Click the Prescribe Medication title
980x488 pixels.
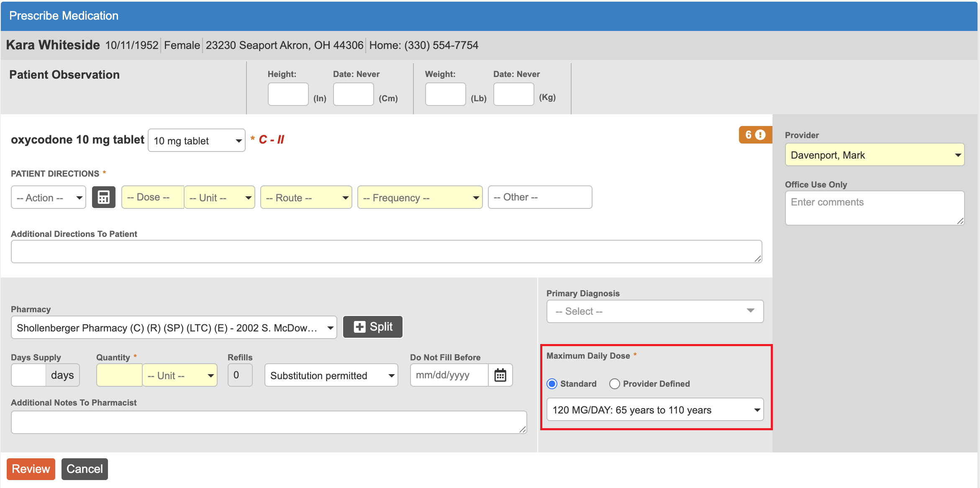(64, 15)
